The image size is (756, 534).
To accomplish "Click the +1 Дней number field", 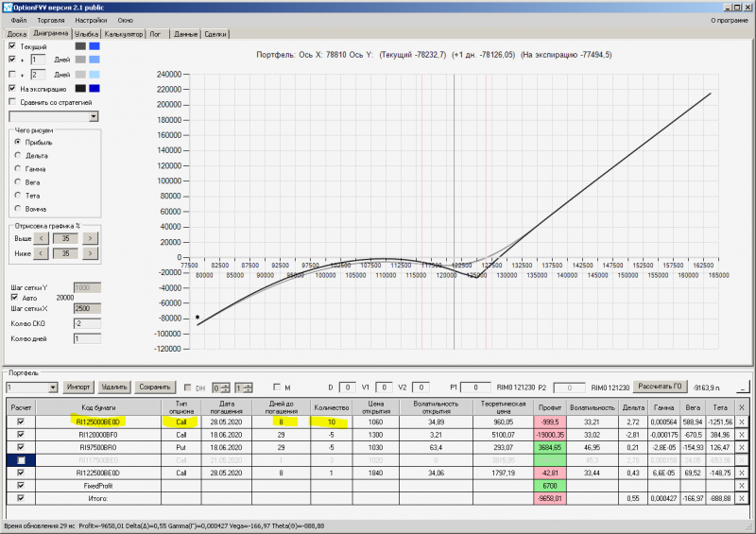I will pyautogui.click(x=38, y=60).
